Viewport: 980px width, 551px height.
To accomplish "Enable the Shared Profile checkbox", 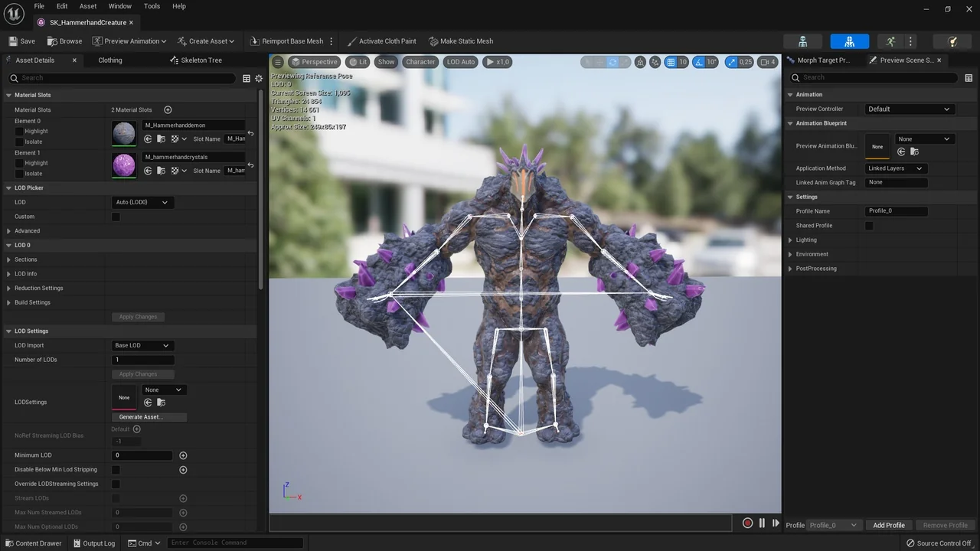I will point(869,226).
